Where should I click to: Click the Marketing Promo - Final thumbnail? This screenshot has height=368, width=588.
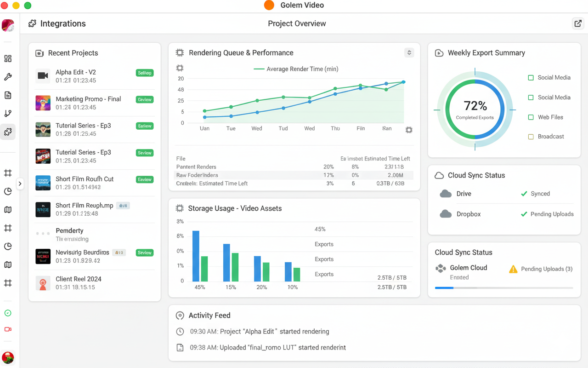(43, 103)
